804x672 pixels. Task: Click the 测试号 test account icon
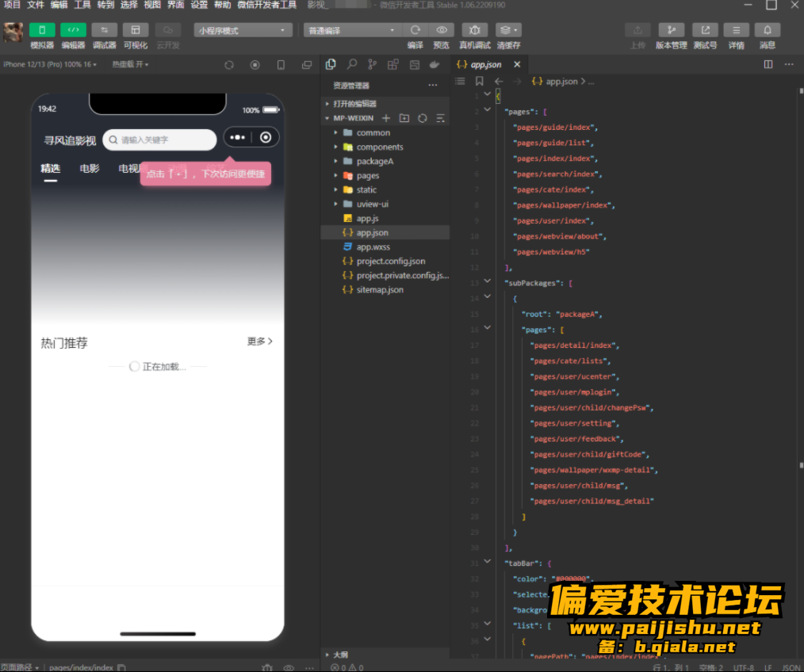(705, 30)
